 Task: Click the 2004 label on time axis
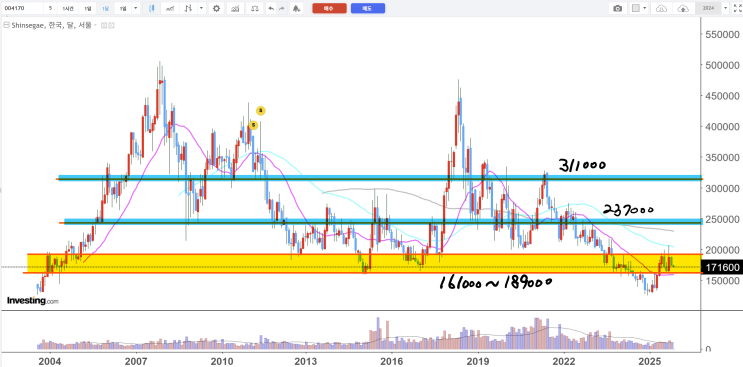click(x=50, y=361)
